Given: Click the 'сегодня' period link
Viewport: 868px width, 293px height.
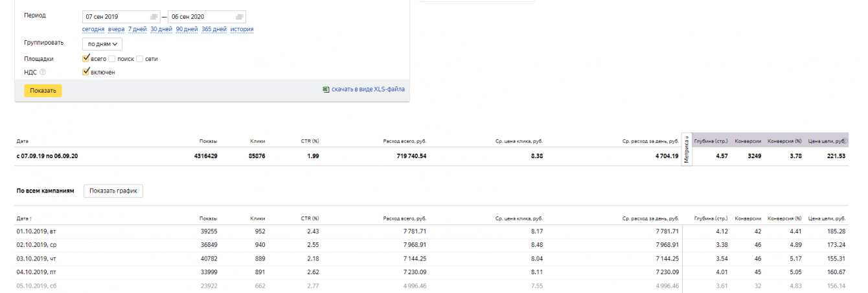Looking at the screenshot, I should (x=93, y=29).
